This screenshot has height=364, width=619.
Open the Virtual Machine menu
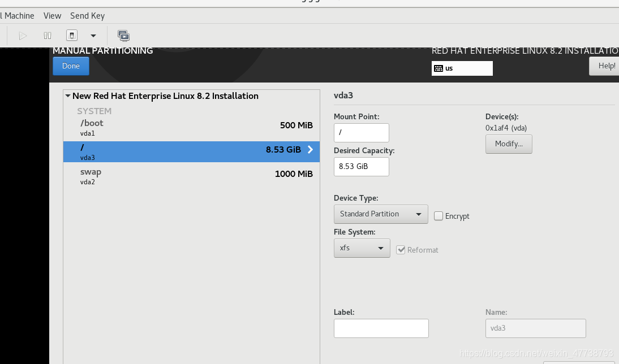tap(17, 16)
